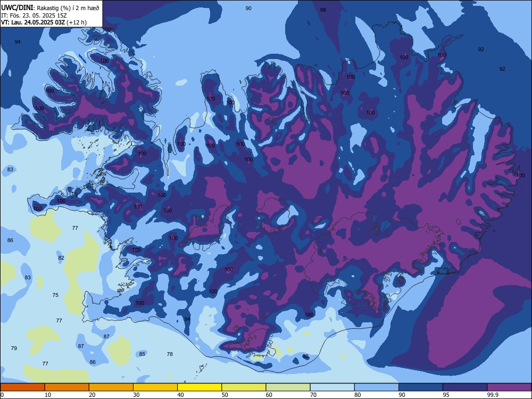Click the map humidity value '98'
The image size is (532, 399).
[323, 10]
